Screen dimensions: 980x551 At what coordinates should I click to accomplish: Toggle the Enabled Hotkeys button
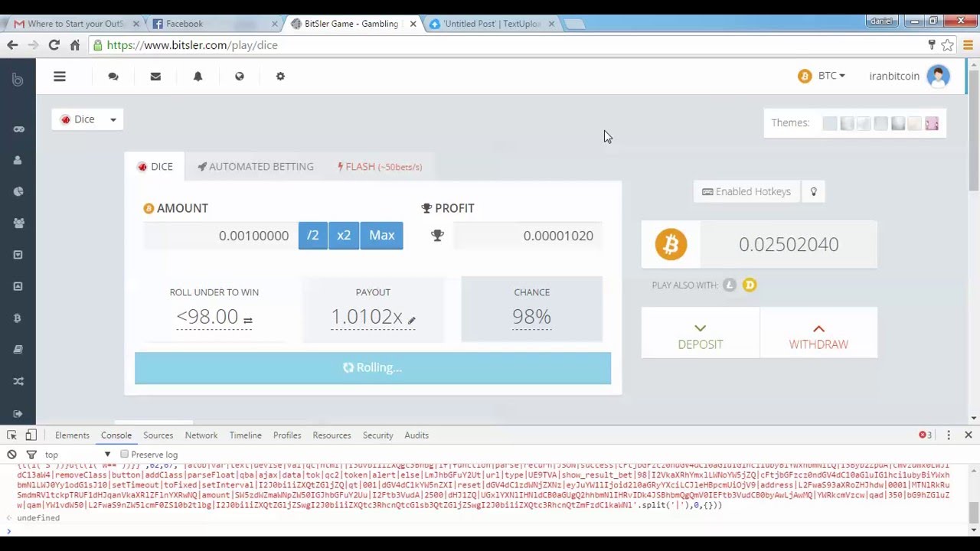coord(746,192)
